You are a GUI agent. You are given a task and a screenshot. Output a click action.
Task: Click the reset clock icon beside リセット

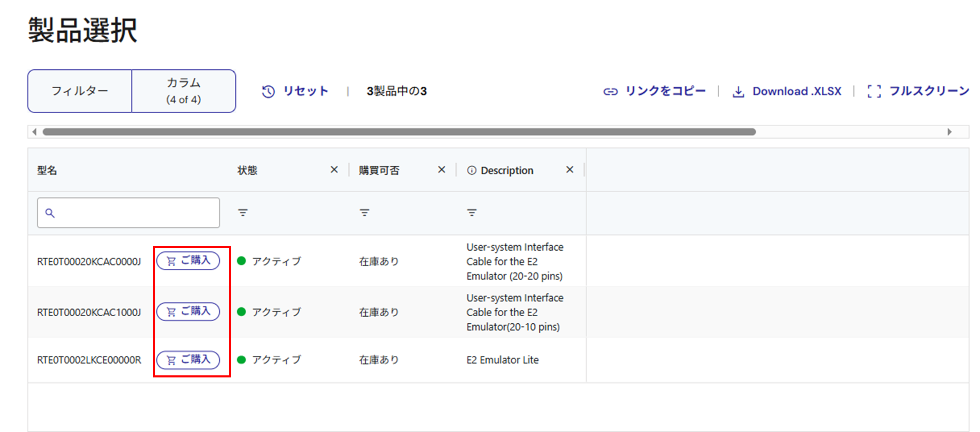[268, 91]
